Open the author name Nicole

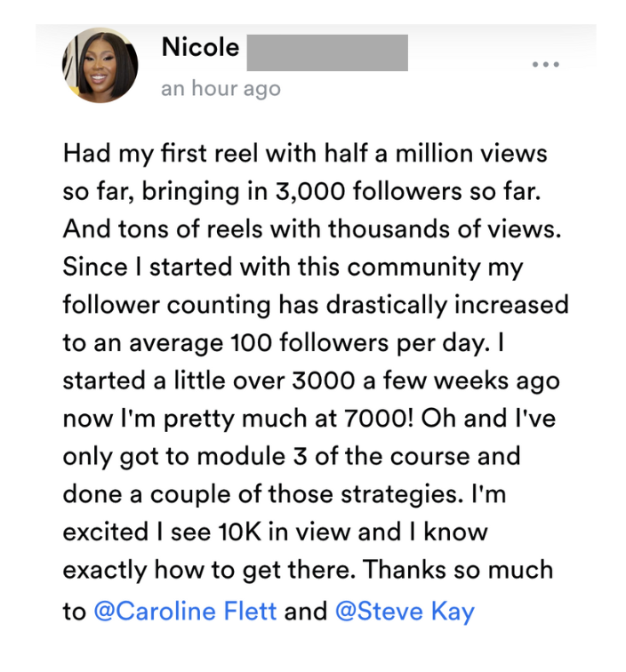[200, 48]
